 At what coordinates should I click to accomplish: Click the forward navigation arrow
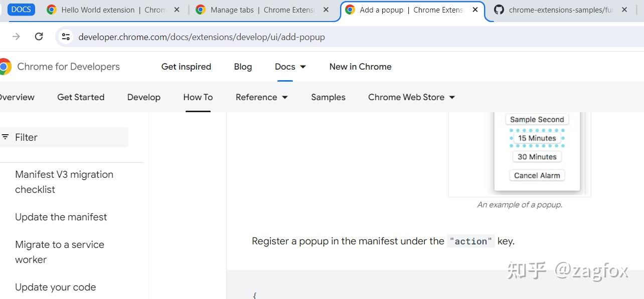tap(16, 37)
